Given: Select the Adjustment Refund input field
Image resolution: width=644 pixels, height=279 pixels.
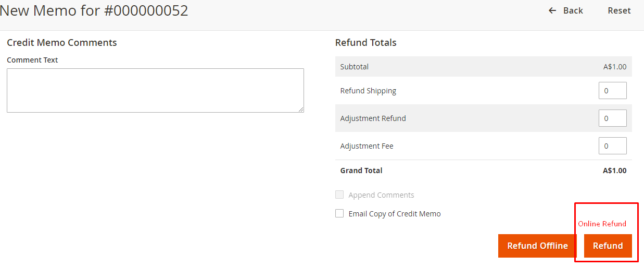Looking at the screenshot, I should [x=612, y=118].
